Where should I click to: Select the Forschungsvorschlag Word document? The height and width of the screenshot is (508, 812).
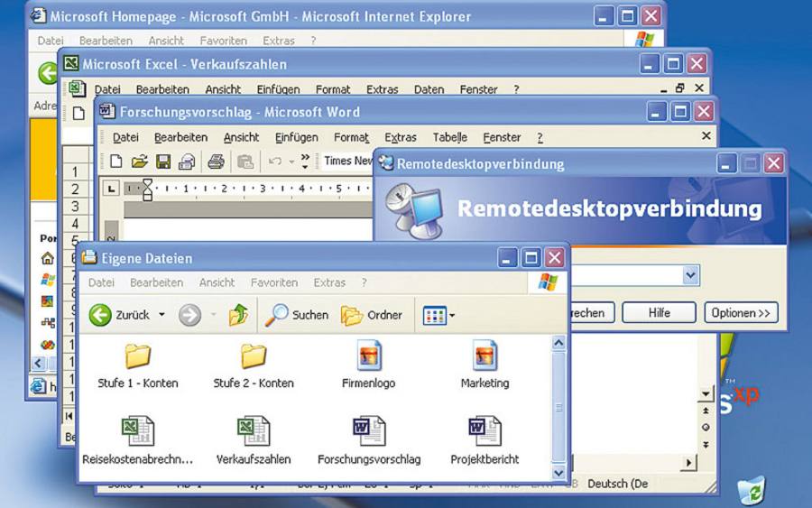click(369, 441)
